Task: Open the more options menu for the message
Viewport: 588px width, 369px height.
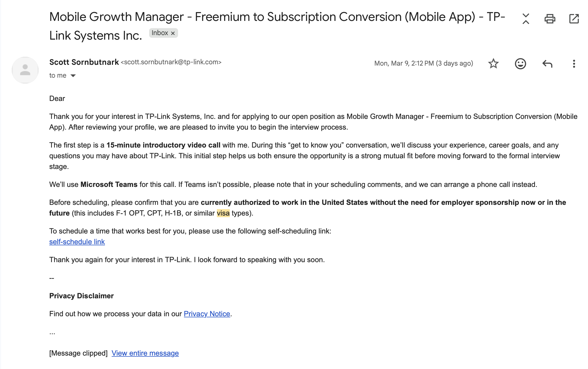Action: coord(574,63)
